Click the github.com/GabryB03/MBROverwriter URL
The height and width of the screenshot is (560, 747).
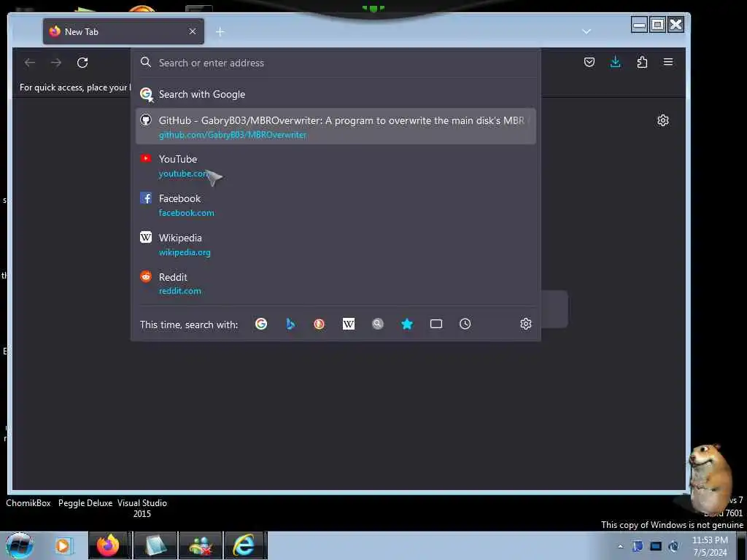pyautogui.click(x=233, y=135)
